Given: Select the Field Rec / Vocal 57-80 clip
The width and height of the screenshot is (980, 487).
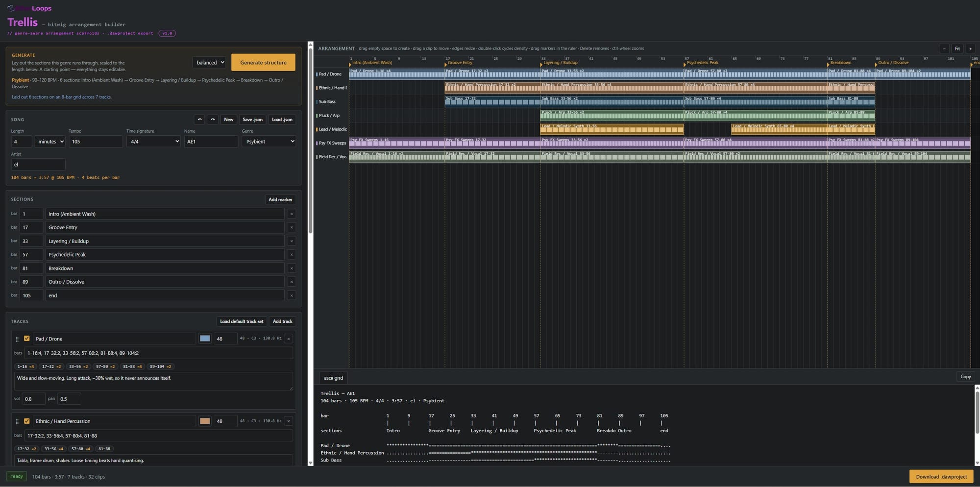Looking at the screenshot, I should (x=755, y=156).
